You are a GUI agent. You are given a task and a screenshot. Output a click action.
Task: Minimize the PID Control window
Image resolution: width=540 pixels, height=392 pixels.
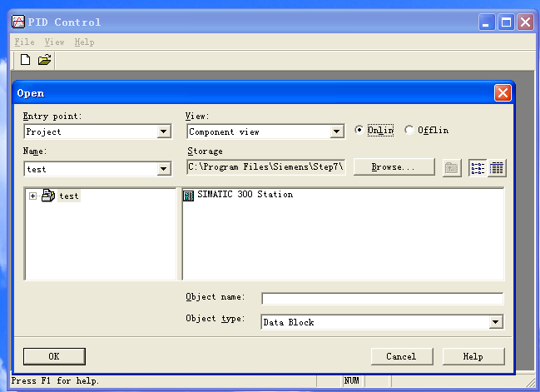(487, 22)
